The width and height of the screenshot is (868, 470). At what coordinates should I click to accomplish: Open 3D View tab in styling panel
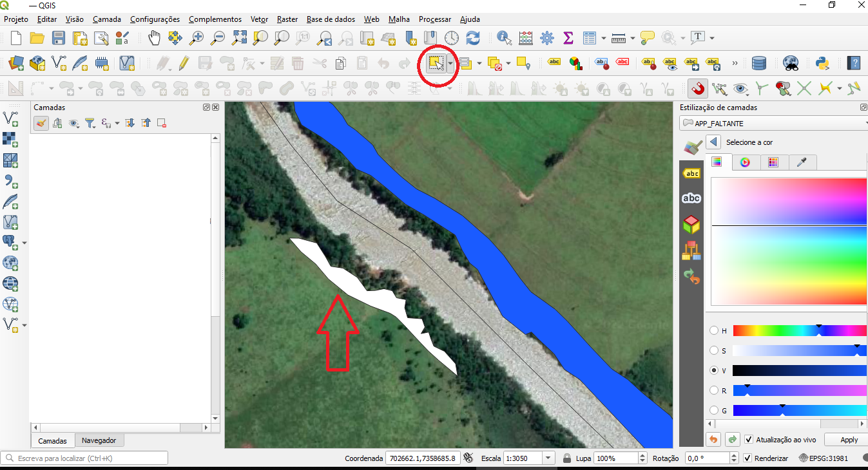691,224
